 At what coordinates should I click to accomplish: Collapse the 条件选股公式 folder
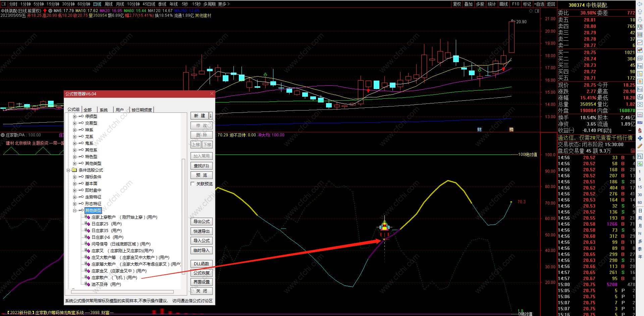coord(68,170)
